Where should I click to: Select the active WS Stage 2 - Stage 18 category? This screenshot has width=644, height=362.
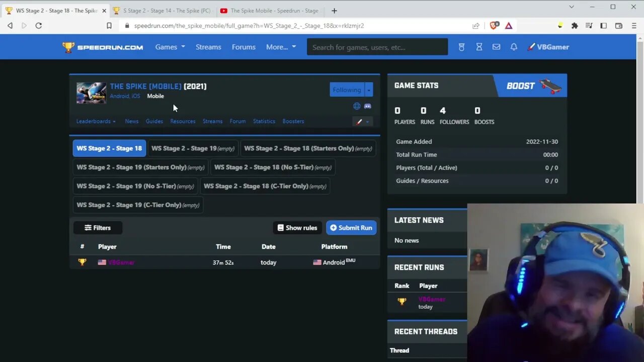pos(109,148)
